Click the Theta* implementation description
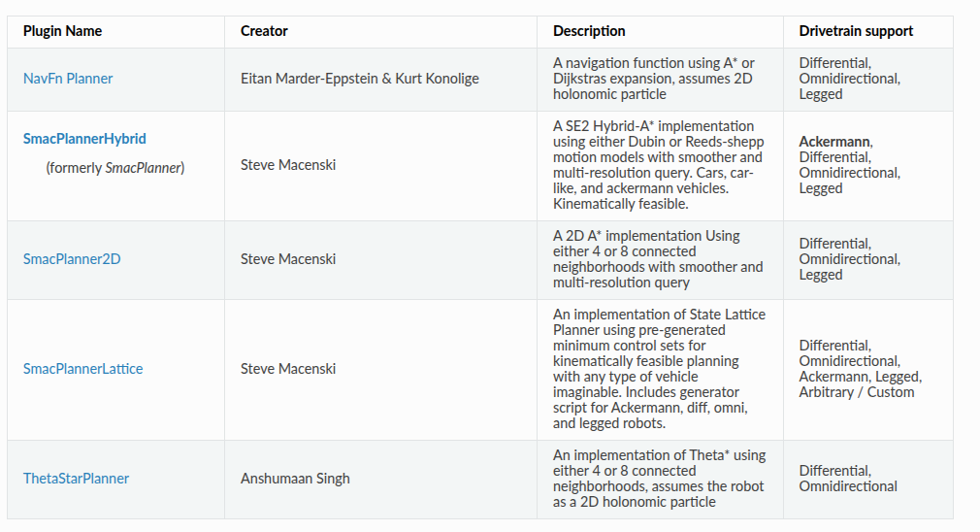 659,479
